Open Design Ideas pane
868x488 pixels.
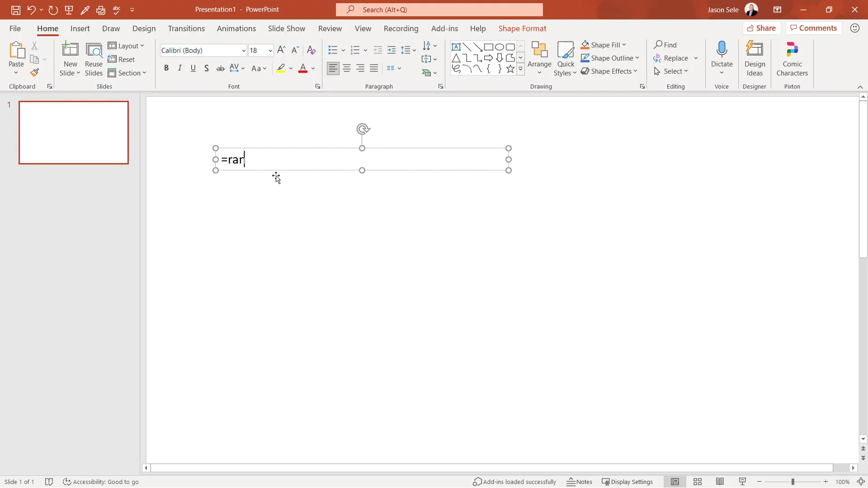(x=755, y=59)
